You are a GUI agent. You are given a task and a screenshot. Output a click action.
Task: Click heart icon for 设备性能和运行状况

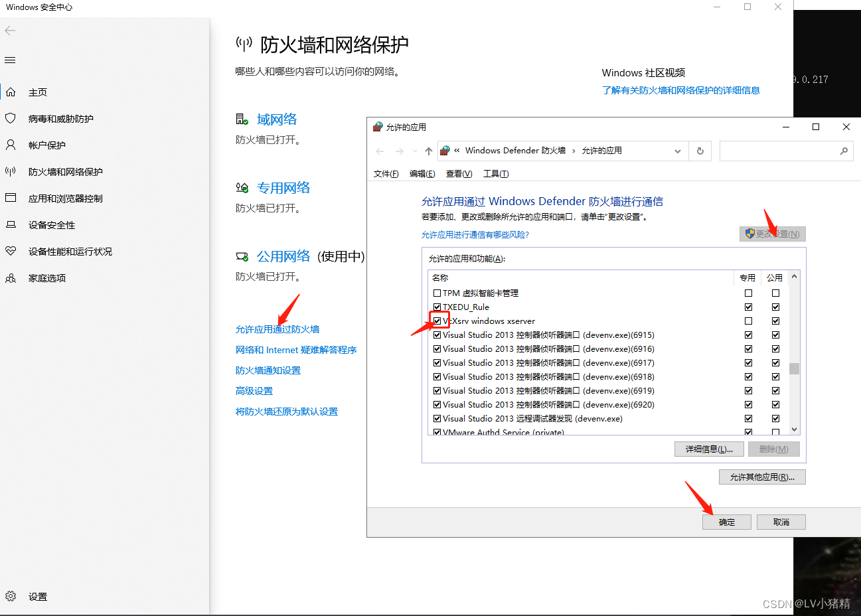point(11,251)
